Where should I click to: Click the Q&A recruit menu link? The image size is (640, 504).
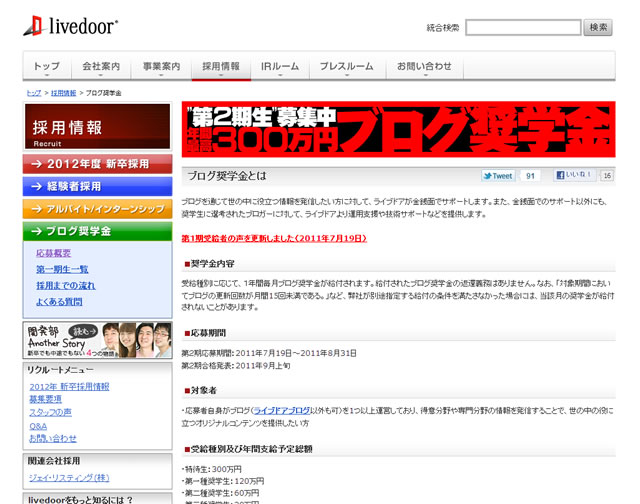click(x=38, y=426)
